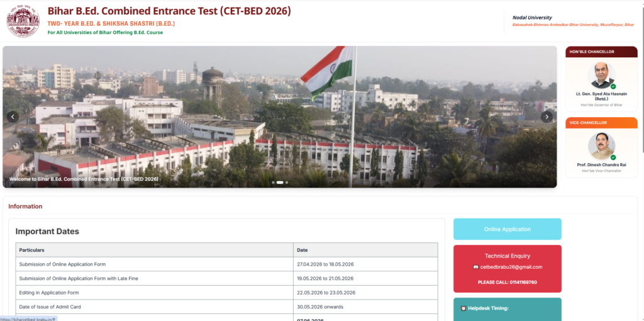Click 'Lt. Gen. Syed Ata Hasnain (Retd.)' name
The image size is (644, 321).
tap(601, 96)
